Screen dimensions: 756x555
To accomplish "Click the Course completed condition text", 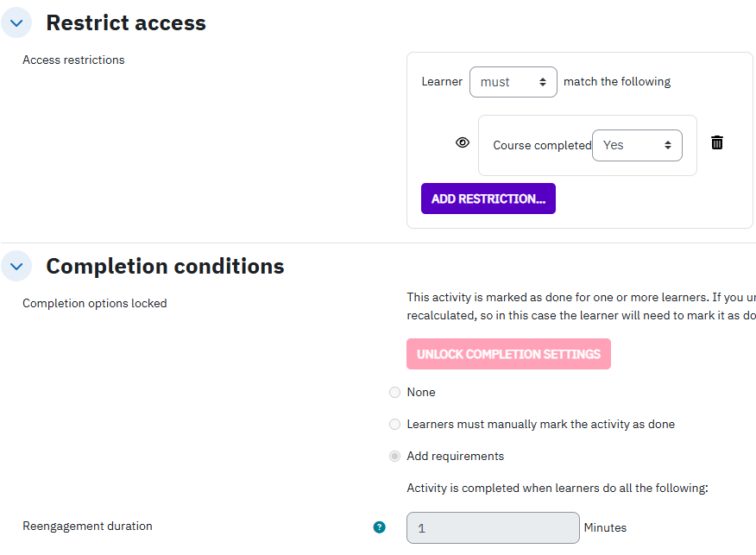I will pyautogui.click(x=542, y=145).
